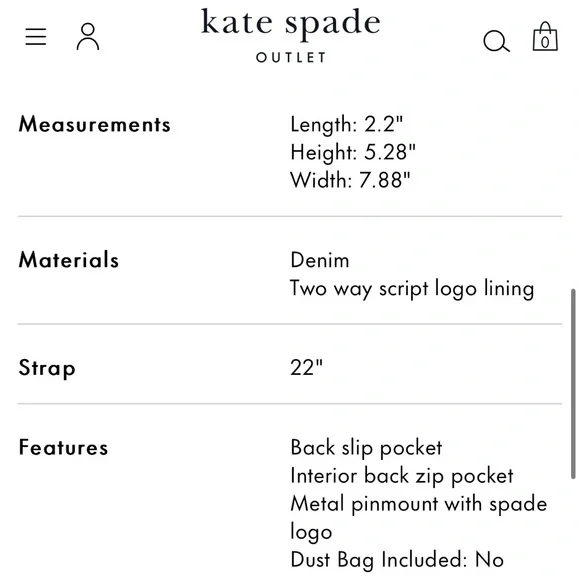Select the Strap heading
The height and width of the screenshot is (580, 580).
pos(47,368)
